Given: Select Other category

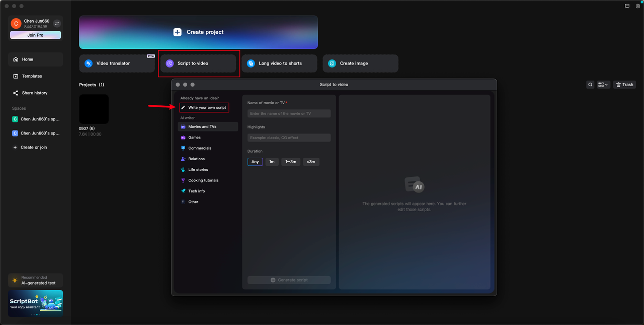Looking at the screenshot, I should coord(208,202).
